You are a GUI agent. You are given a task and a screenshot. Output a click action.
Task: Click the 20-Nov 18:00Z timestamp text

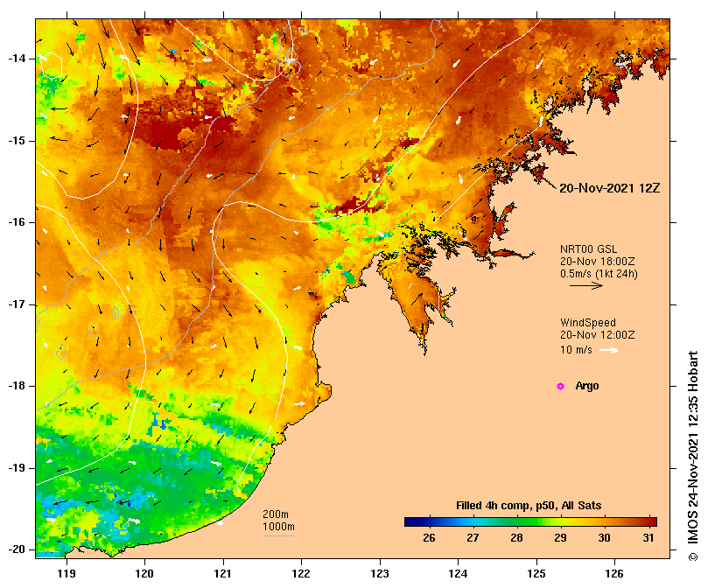point(598,262)
